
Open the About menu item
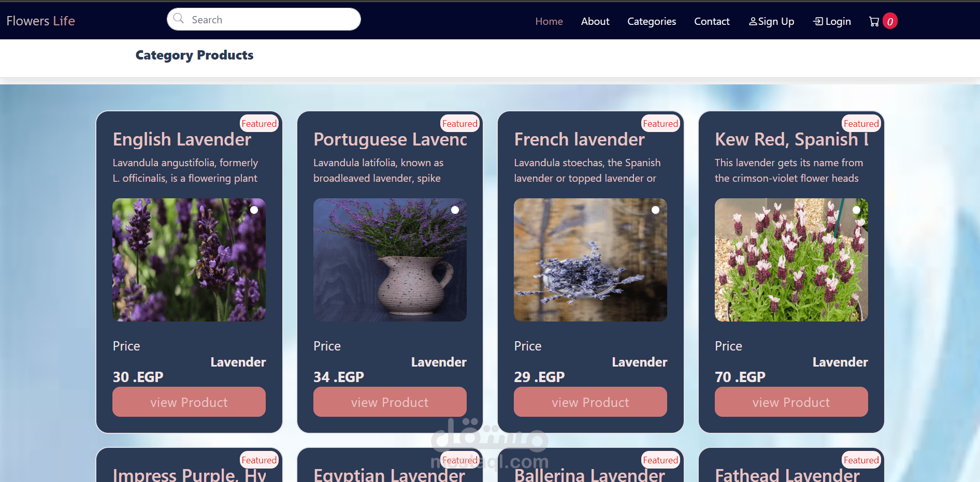pos(595,21)
